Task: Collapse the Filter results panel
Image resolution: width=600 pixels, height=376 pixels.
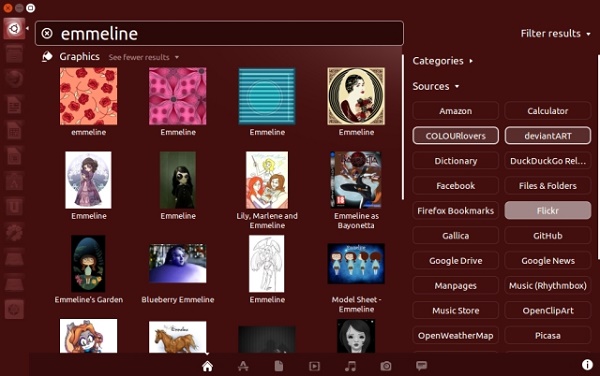Action: pos(556,34)
